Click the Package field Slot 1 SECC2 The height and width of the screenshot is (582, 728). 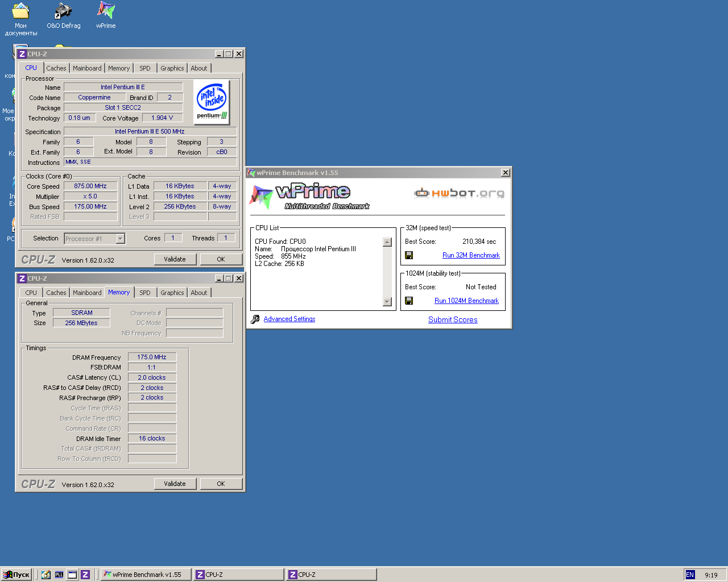(123, 107)
